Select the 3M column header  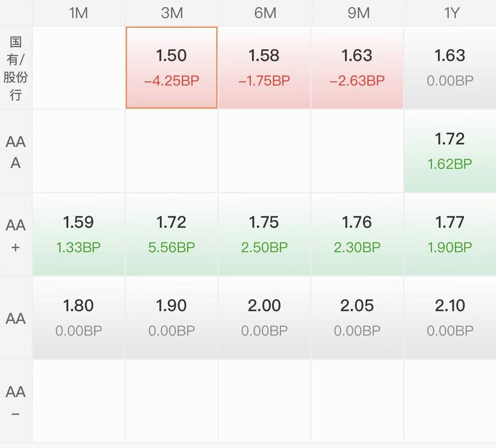pyautogui.click(x=172, y=13)
